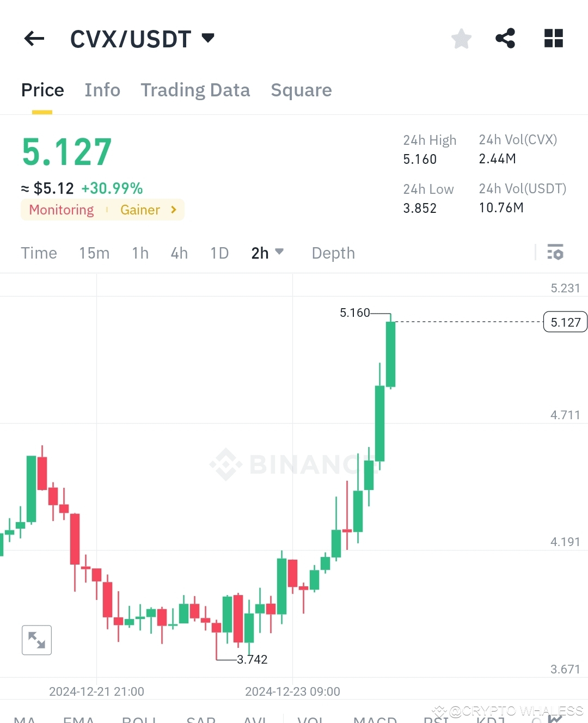Open chart settings from the filter icon

(556, 253)
